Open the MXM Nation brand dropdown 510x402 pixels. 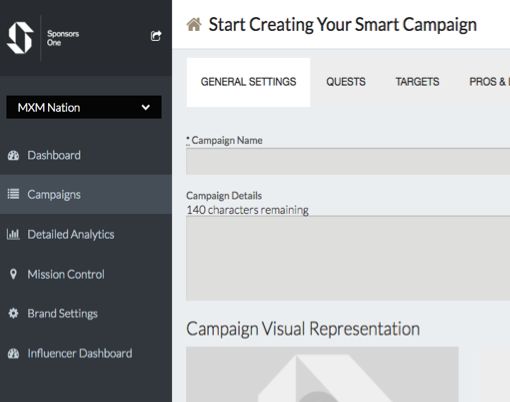(x=84, y=107)
